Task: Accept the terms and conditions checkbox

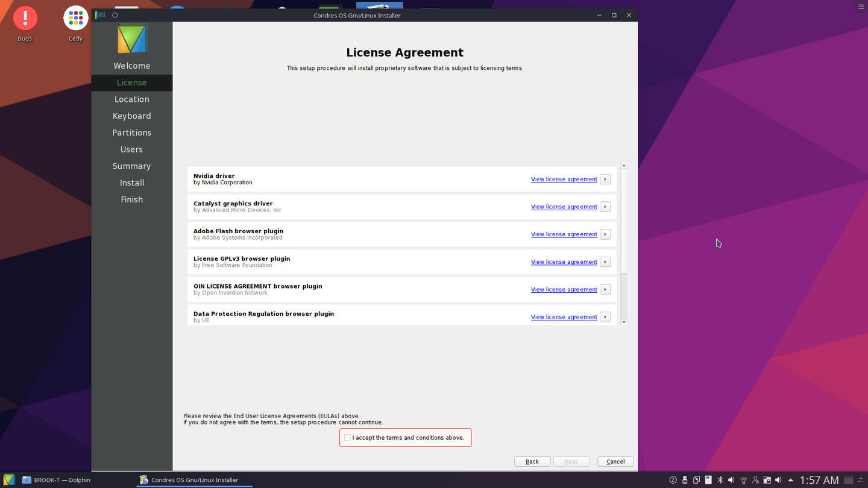Action: click(x=347, y=437)
